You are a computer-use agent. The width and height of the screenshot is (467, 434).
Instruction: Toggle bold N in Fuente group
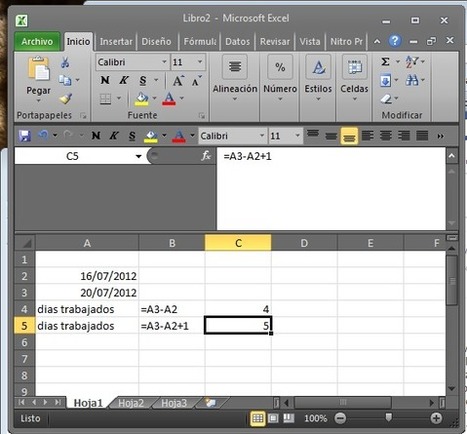click(x=105, y=80)
